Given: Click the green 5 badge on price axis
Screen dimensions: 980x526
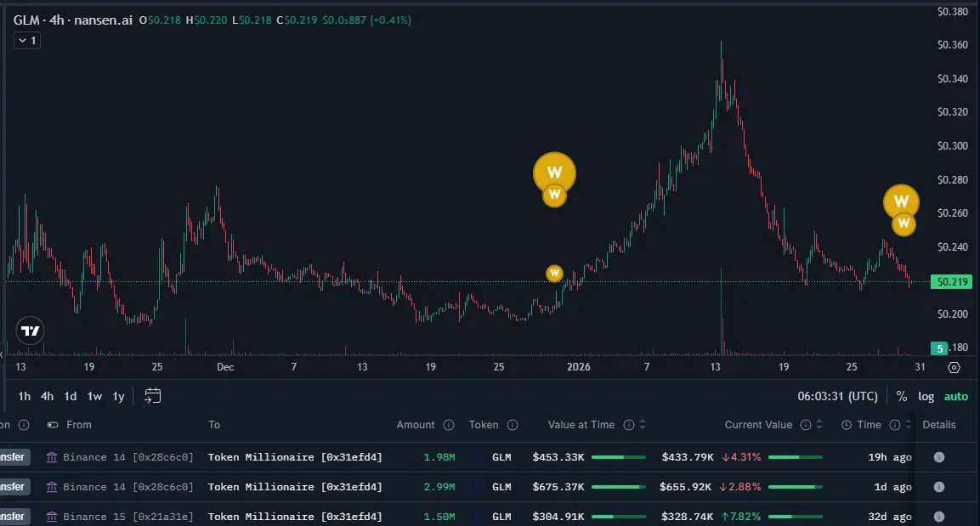Looking at the screenshot, I should [939, 348].
